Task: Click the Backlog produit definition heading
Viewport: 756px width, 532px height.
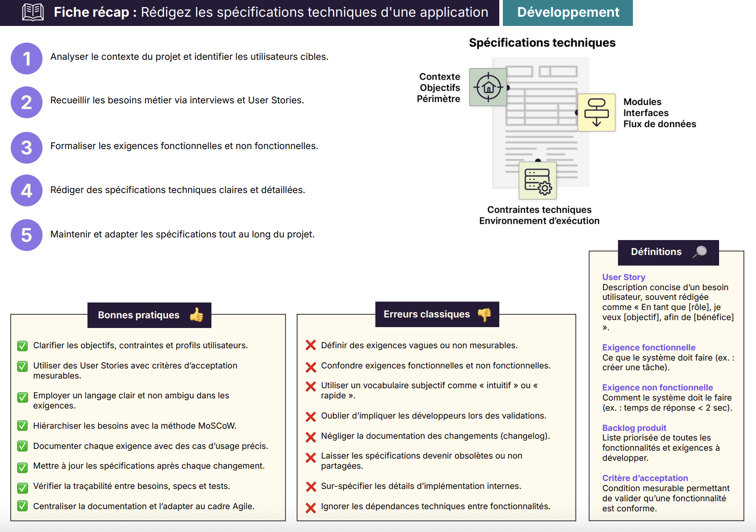Action: point(634,428)
